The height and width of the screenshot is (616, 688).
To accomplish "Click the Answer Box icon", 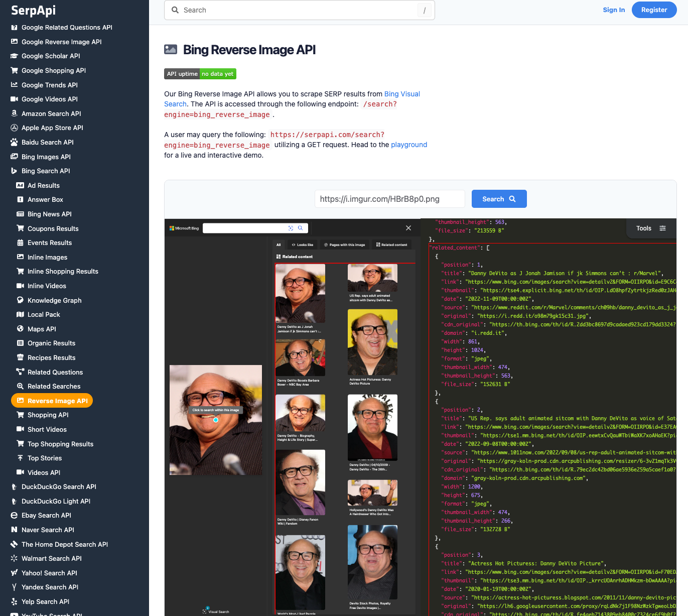I will coord(20,200).
